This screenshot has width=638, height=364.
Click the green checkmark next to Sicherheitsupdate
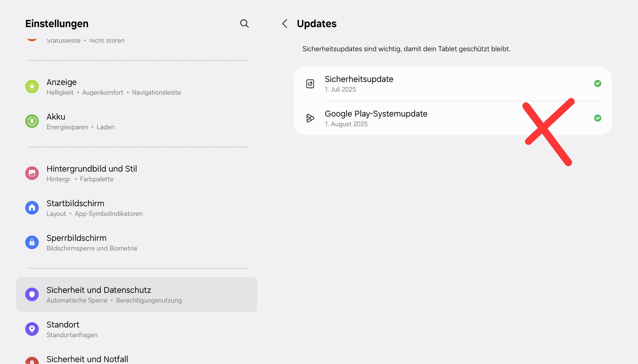point(597,84)
